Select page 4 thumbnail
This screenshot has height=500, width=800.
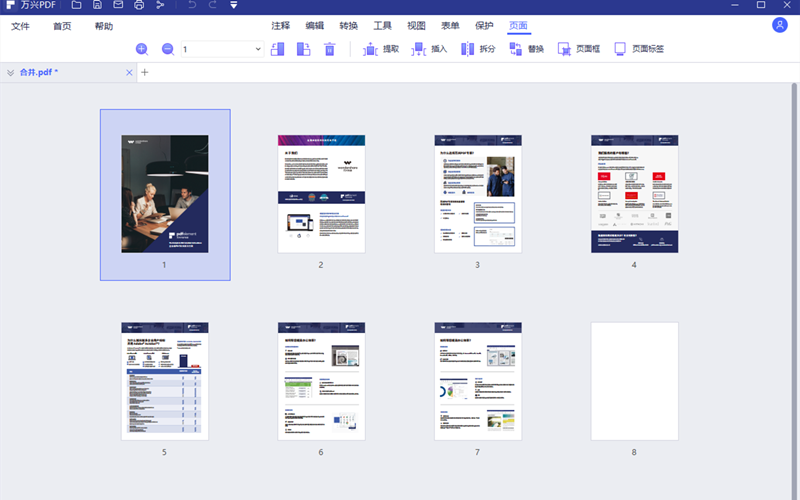coord(634,194)
